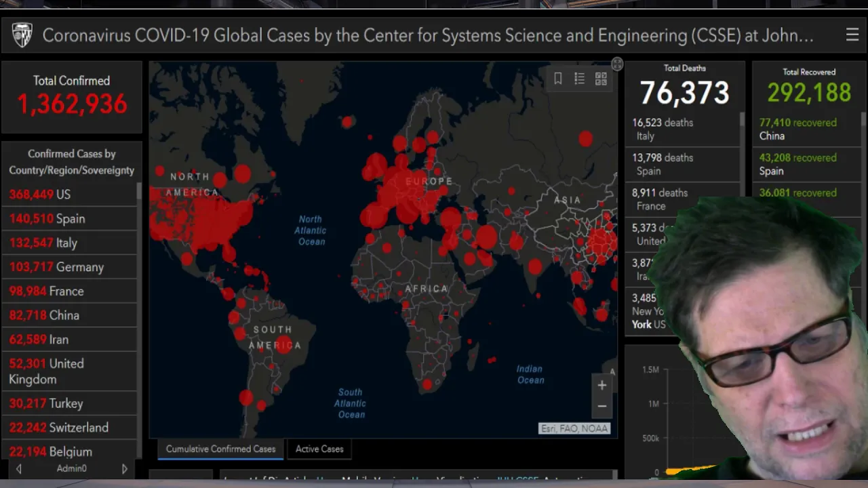This screenshot has height=488, width=868.
Task: Open the map bookmarks icon
Action: (558, 79)
